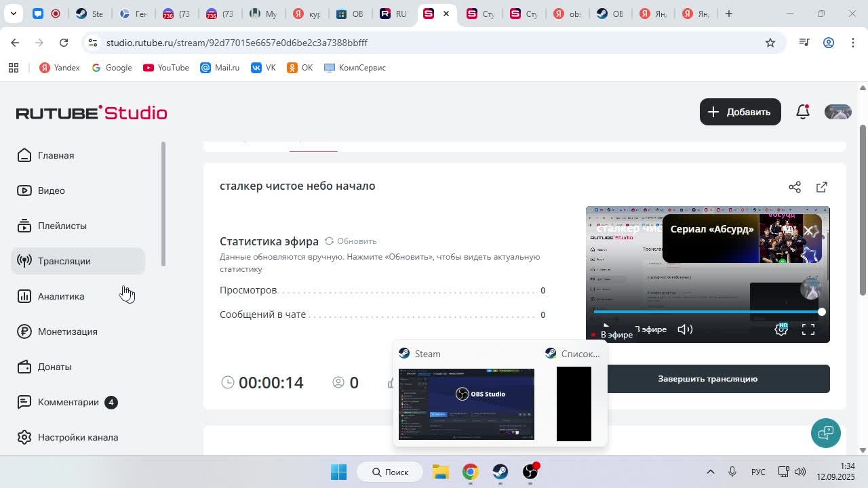The width and height of the screenshot is (868, 488).
Task: Share the stream via the share icon
Action: click(x=795, y=187)
